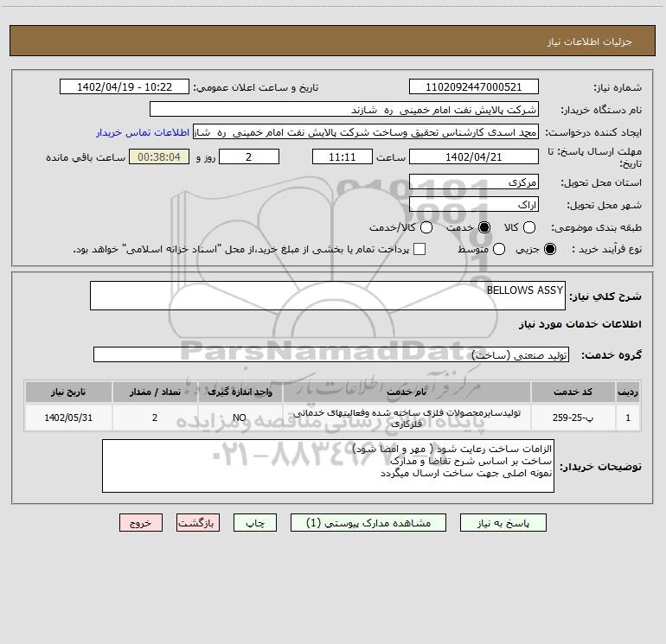
Task: Tick the Islamic treasury payment checkbox
Action: [x=419, y=249]
